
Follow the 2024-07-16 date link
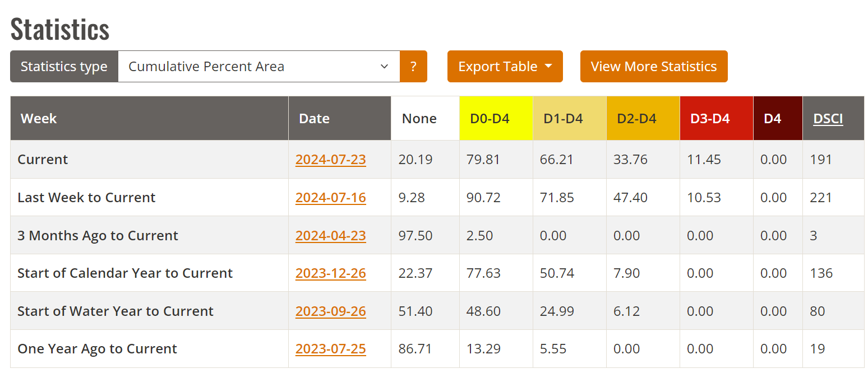(331, 197)
